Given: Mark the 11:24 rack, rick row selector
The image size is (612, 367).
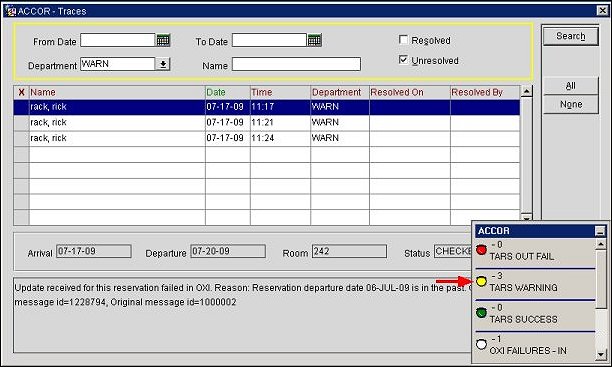Looking at the screenshot, I should (21, 138).
